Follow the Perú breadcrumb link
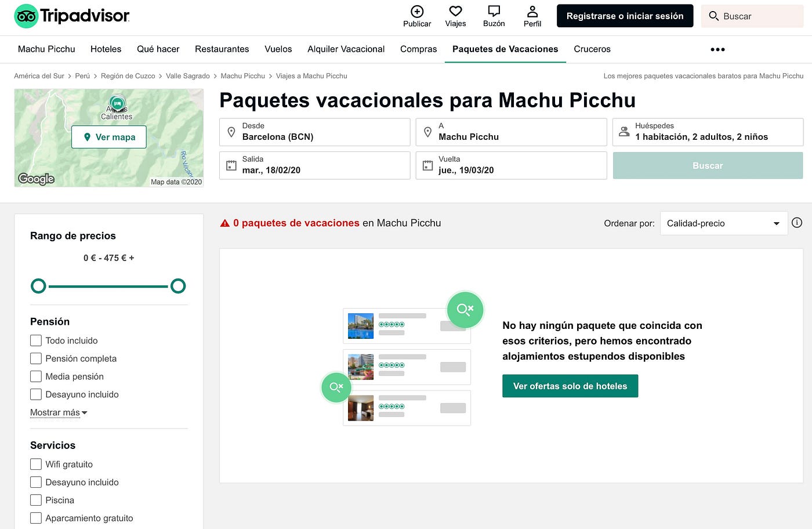812x529 pixels. pos(82,76)
